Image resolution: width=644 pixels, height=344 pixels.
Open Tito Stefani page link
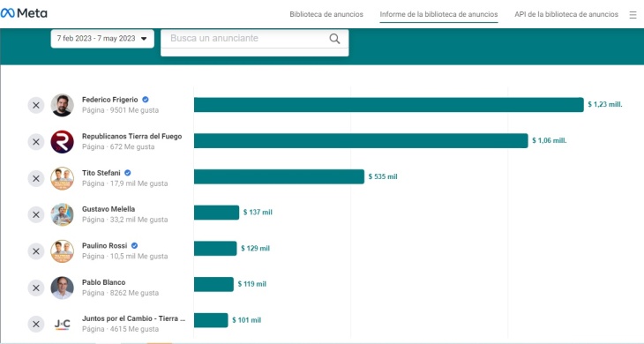(101, 173)
